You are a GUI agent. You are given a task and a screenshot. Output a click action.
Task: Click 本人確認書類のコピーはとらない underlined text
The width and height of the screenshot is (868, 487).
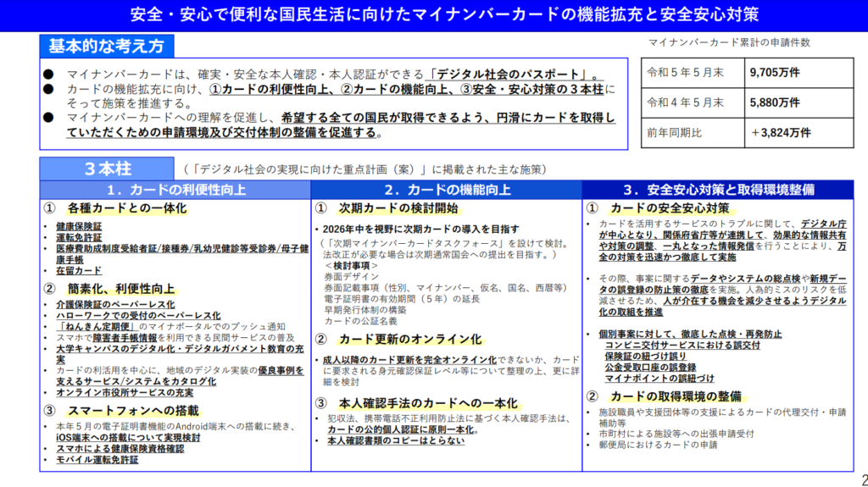click(x=396, y=440)
